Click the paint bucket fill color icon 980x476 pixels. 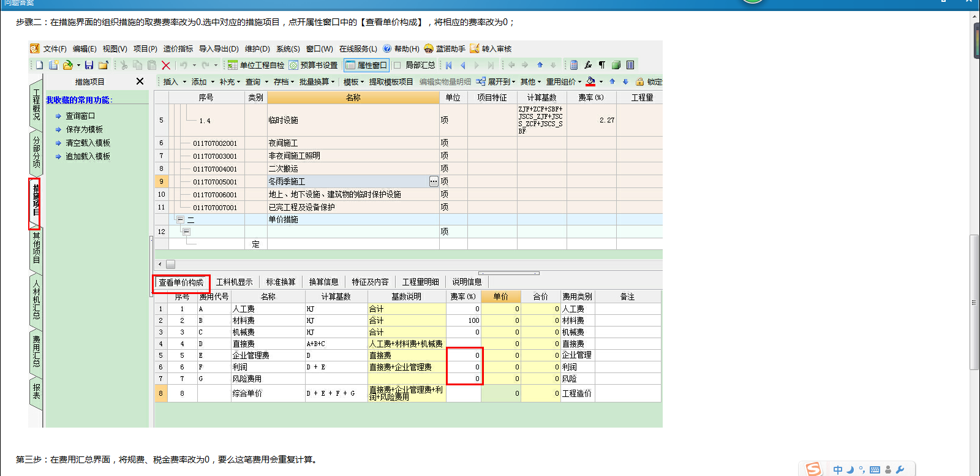[x=590, y=81]
